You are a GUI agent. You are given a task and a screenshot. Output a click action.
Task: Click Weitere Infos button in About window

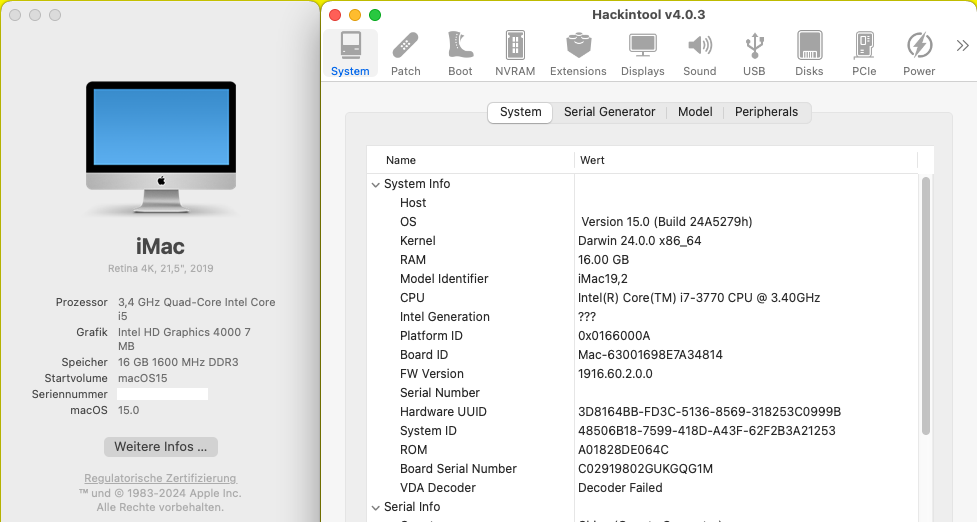point(161,447)
